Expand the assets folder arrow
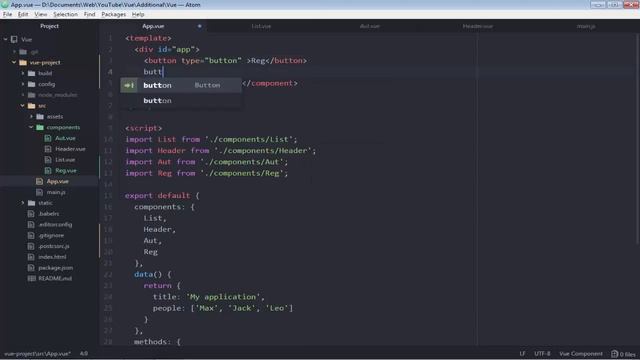 point(31,117)
